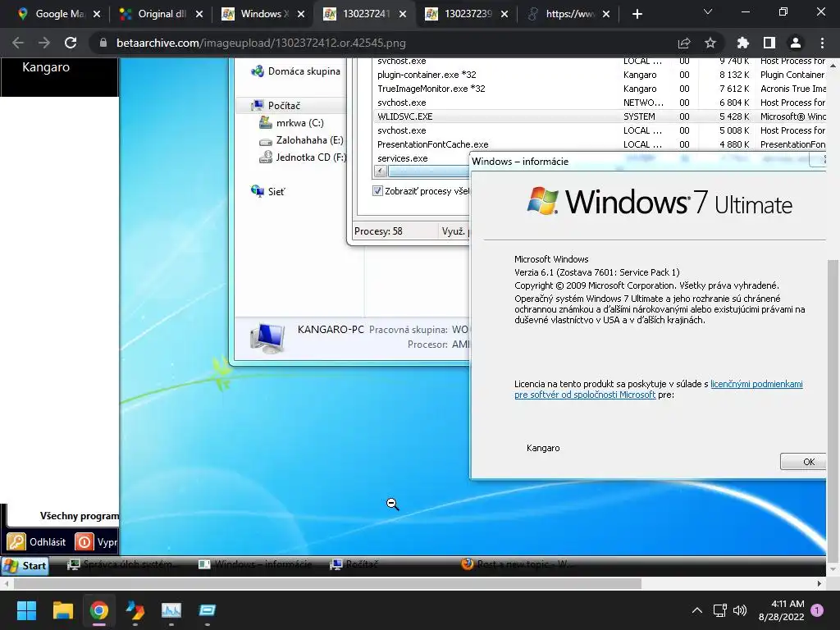
Task: Click the page horizontal scrollbar
Action: 326,583
